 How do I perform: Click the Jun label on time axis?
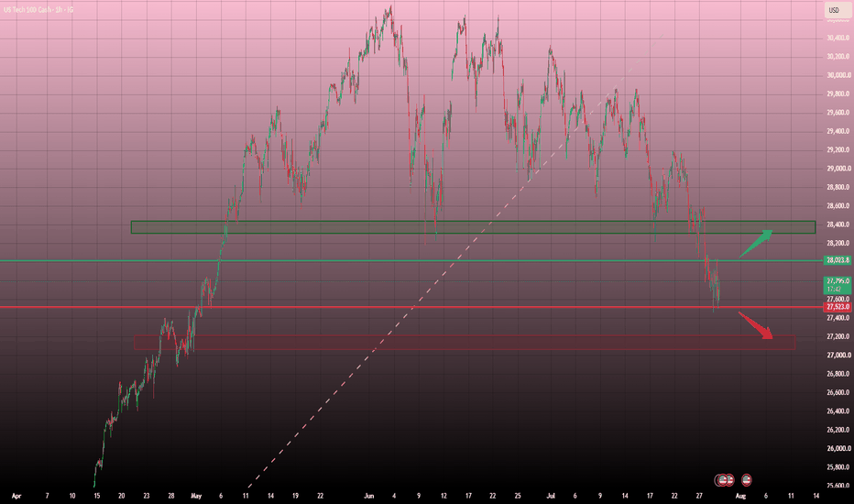pyautogui.click(x=368, y=496)
